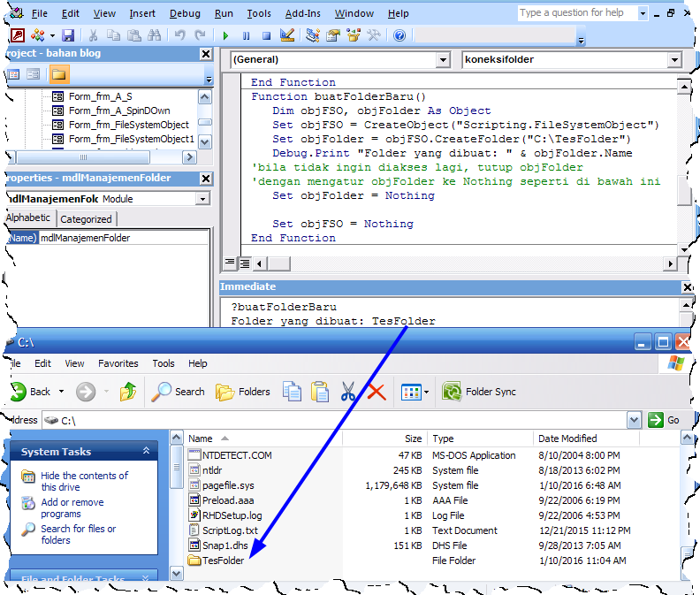
Task: Open the Insert menu in VBA editor
Action: (x=142, y=14)
